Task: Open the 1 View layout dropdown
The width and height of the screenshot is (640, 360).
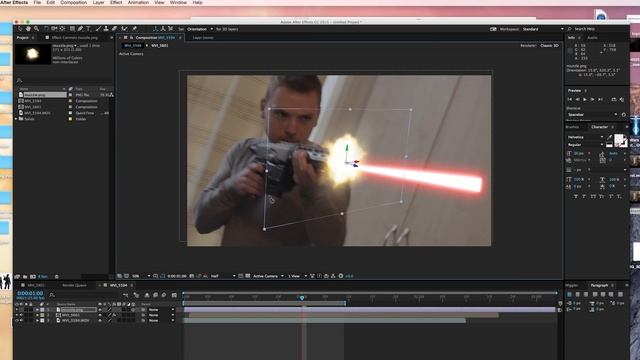Action: (x=297, y=276)
